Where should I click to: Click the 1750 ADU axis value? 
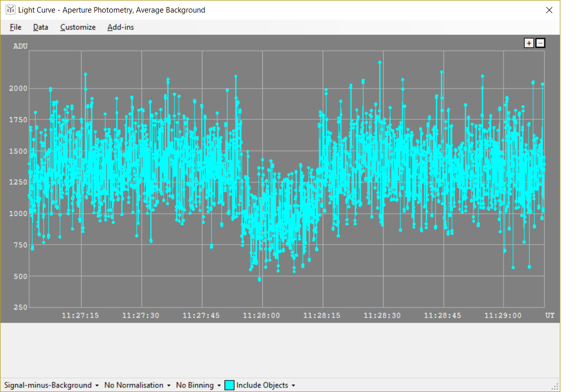19,120
